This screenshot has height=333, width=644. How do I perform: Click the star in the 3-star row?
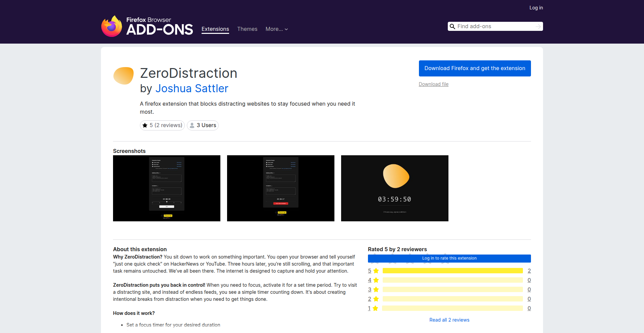pos(376,289)
